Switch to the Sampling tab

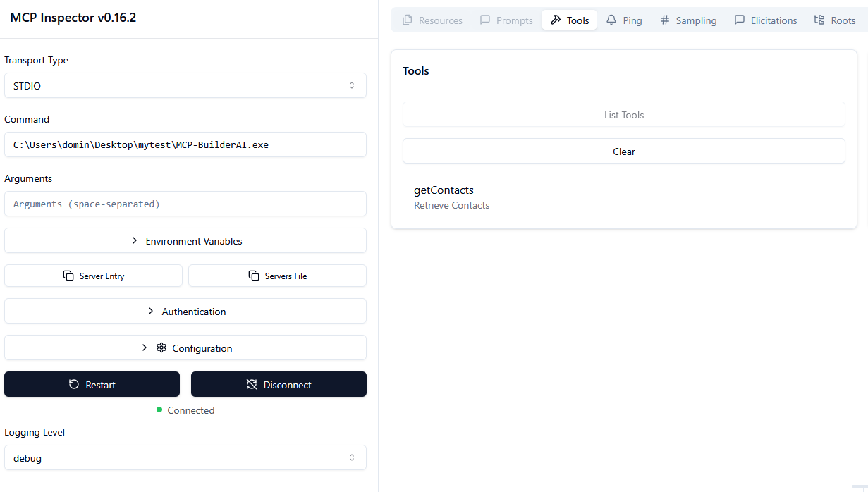(687, 20)
